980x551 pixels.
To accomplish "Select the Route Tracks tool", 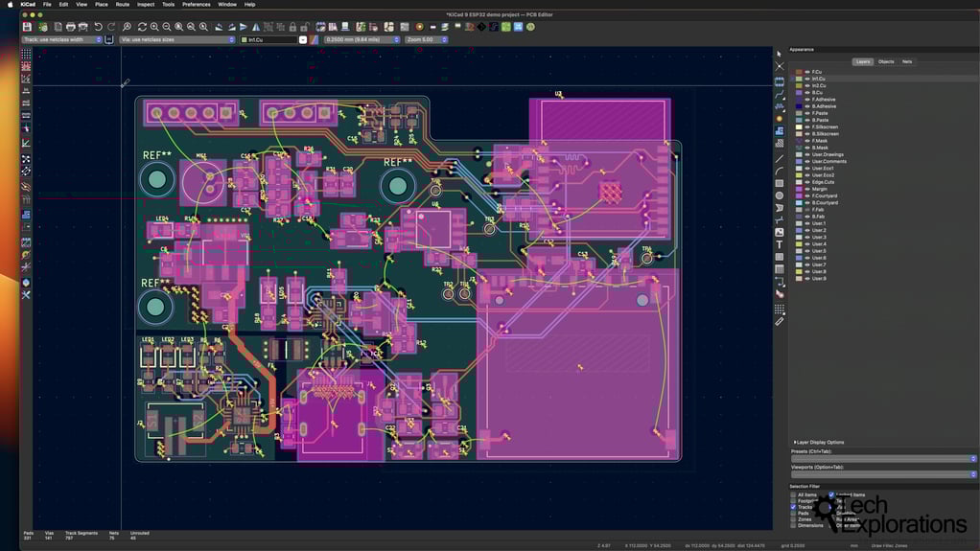I will coord(780,95).
